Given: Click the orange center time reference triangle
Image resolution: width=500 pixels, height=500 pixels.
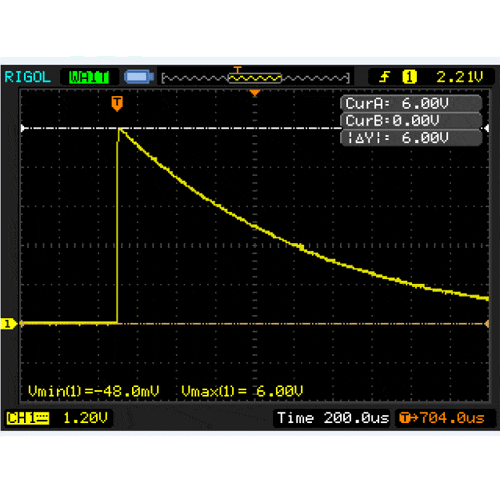Looking at the screenshot, I should tap(255, 93).
